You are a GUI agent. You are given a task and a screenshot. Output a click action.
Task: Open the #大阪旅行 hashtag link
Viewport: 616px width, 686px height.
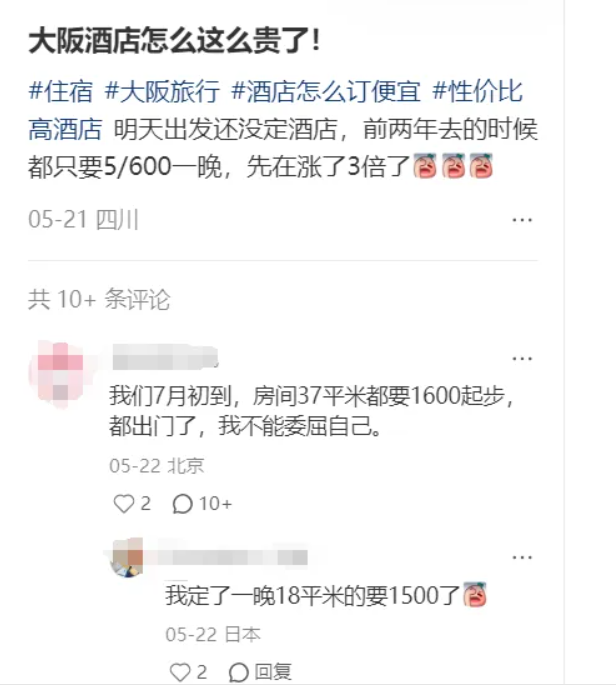click(162, 91)
